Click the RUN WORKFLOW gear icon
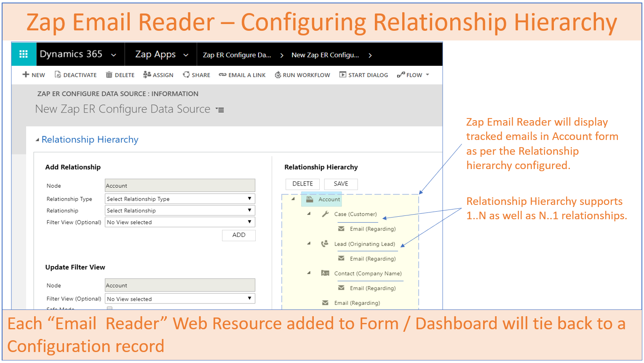The image size is (644, 363). [x=278, y=75]
